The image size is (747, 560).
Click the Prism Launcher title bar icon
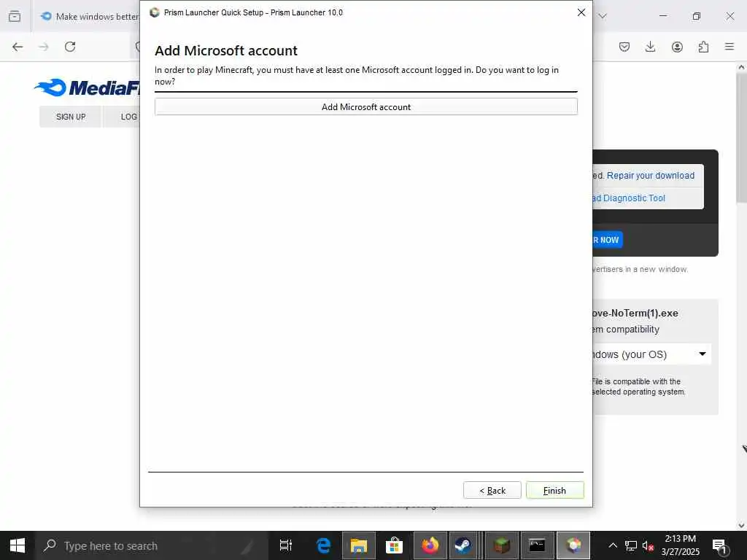click(155, 12)
